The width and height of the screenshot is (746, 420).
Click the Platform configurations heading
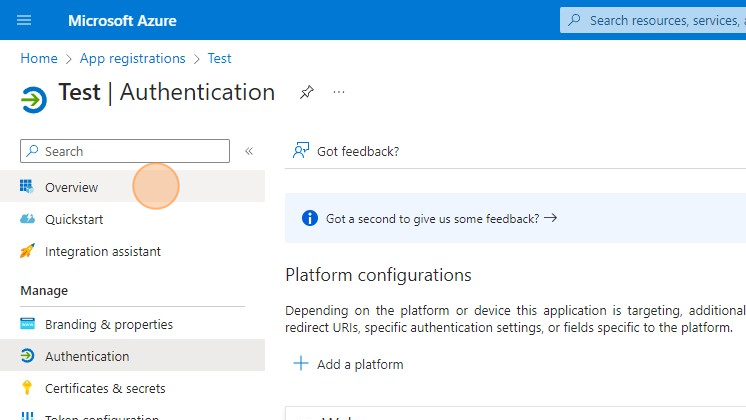378,275
